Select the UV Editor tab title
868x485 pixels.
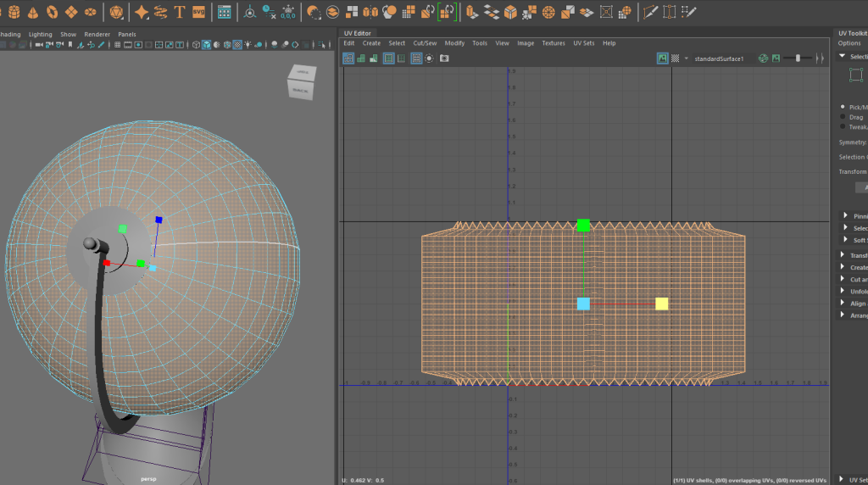pos(357,33)
